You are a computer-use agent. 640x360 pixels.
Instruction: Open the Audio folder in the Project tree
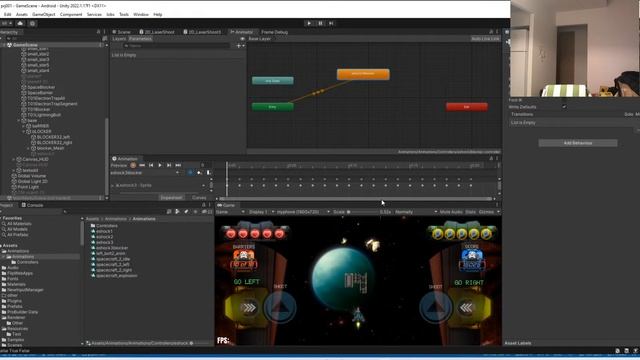tap(13, 268)
